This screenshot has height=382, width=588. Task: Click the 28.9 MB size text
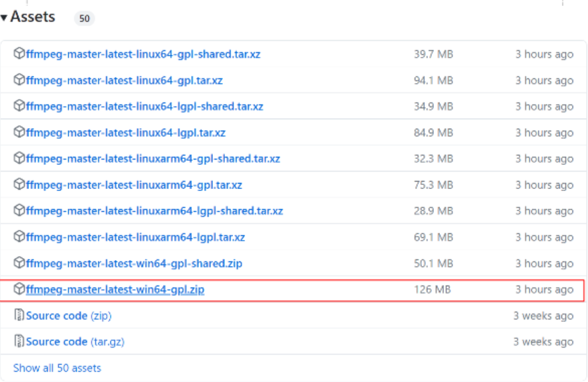coord(433,211)
